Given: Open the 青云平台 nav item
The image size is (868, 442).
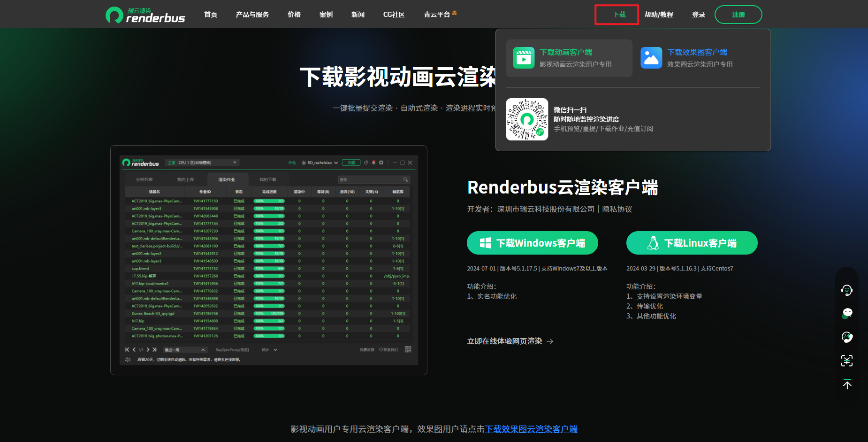Looking at the screenshot, I should point(437,15).
